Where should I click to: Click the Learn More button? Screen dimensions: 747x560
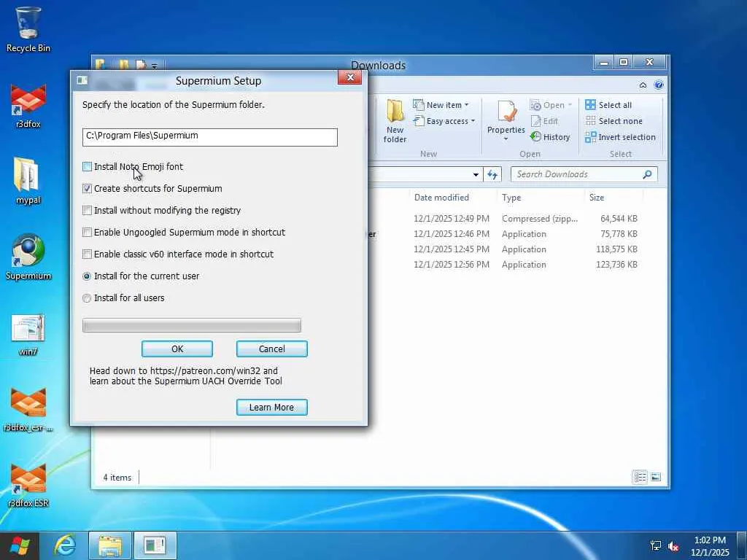(x=272, y=407)
